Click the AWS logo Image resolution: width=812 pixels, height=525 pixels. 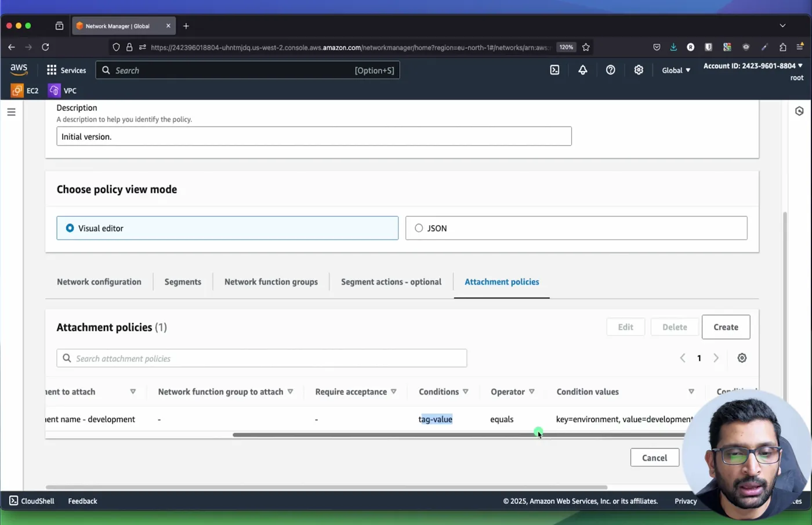[19, 70]
